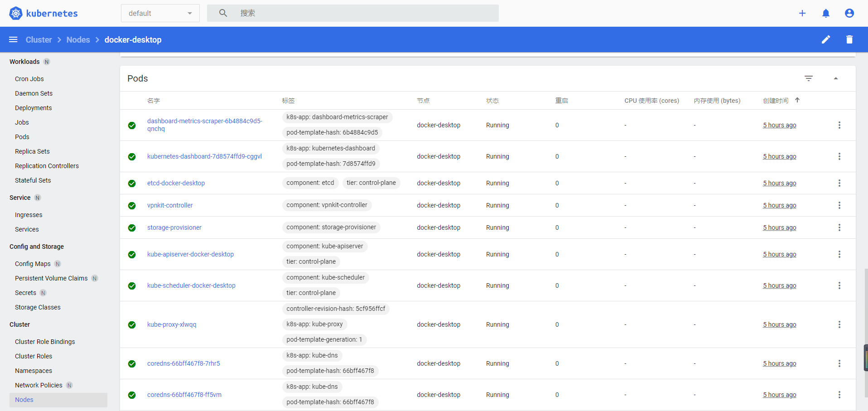Viewport: 868px width, 411px height.
Task: Open actions menu for coredns-66bff467f8-7rhr5 pod
Action: pos(839,363)
